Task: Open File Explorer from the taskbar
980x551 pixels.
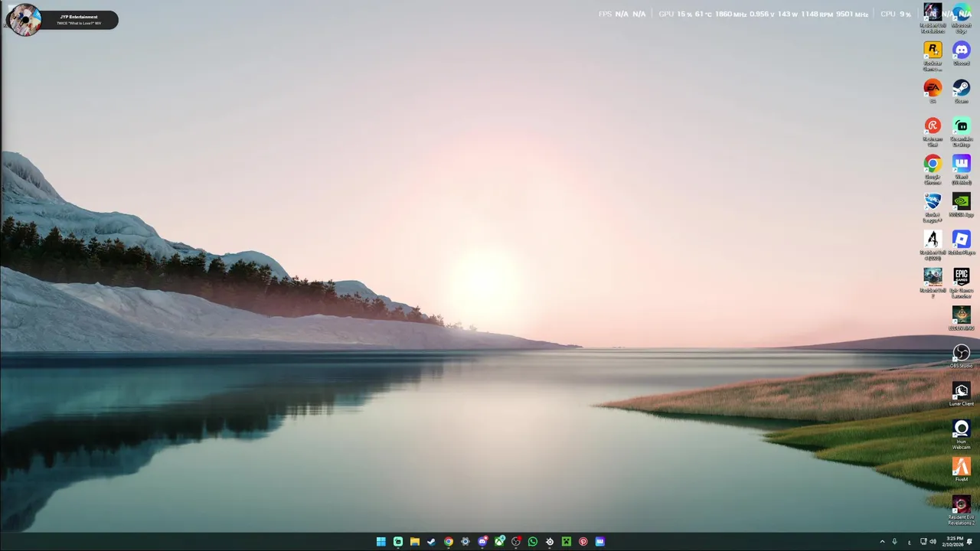Action: 414,542
